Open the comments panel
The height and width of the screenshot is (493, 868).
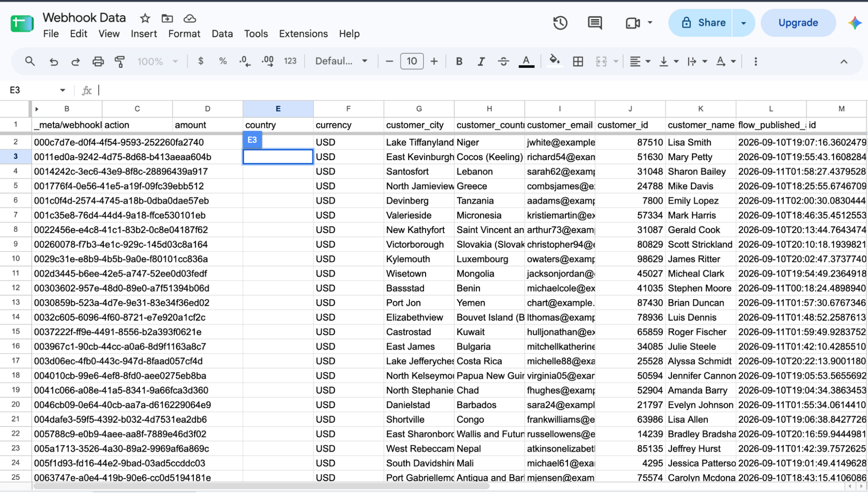pos(595,23)
